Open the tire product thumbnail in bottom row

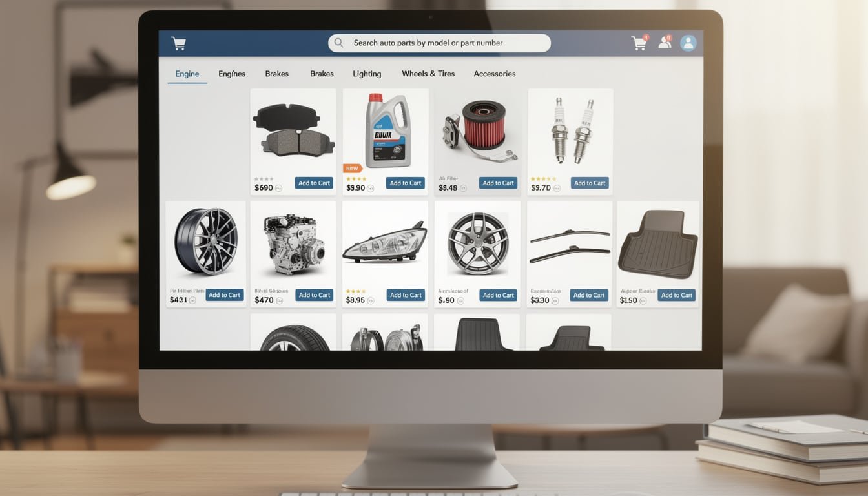tap(294, 337)
